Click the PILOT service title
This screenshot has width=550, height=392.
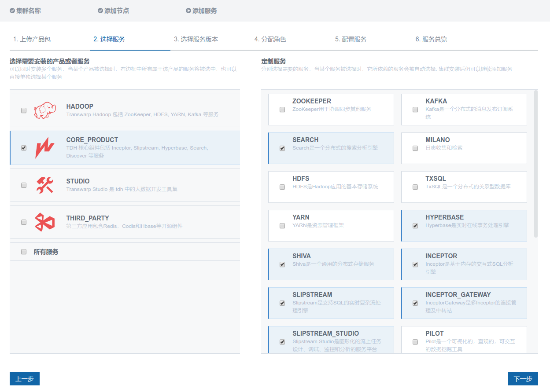(x=435, y=333)
